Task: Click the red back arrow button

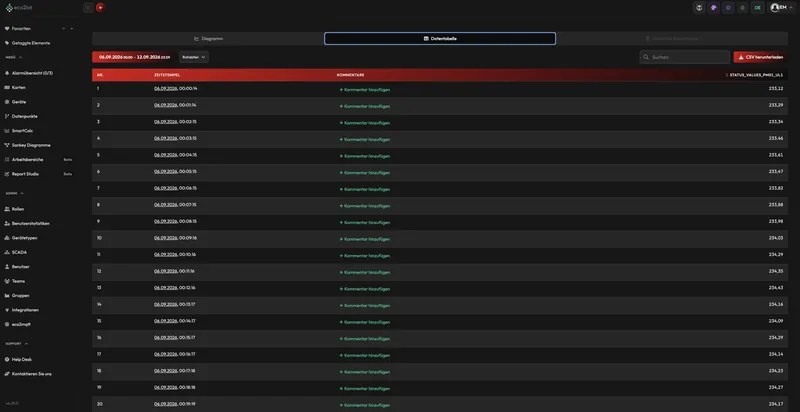Action: click(101, 8)
